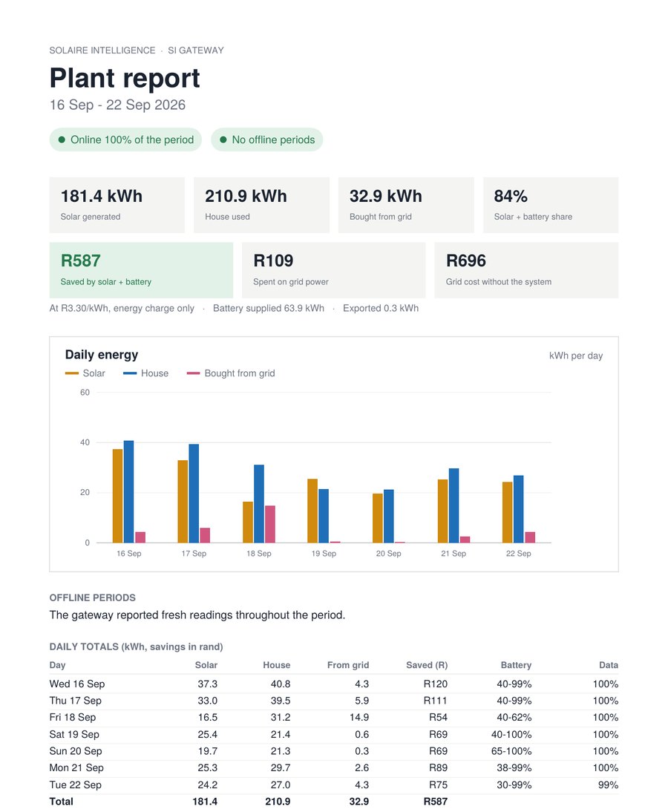The image size is (668, 812).
Task: Click the pink Bought from grid legend swatch
Action: point(193,373)
